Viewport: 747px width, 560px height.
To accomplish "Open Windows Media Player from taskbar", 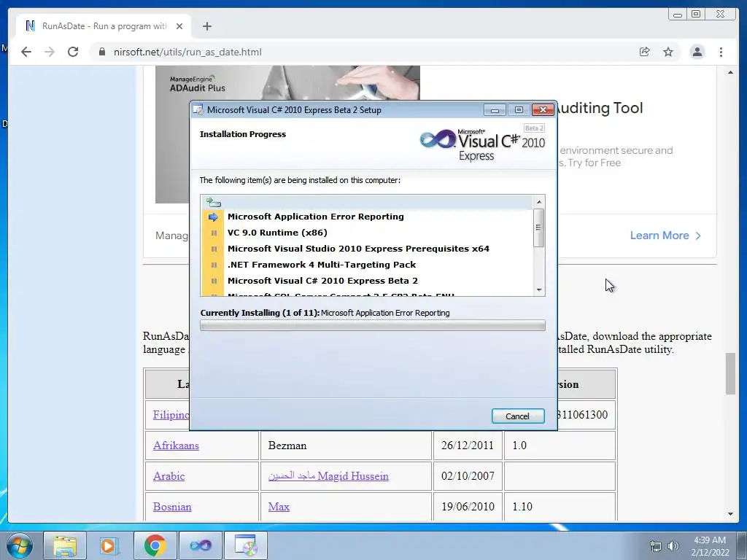I will click(x=108, y=545).
